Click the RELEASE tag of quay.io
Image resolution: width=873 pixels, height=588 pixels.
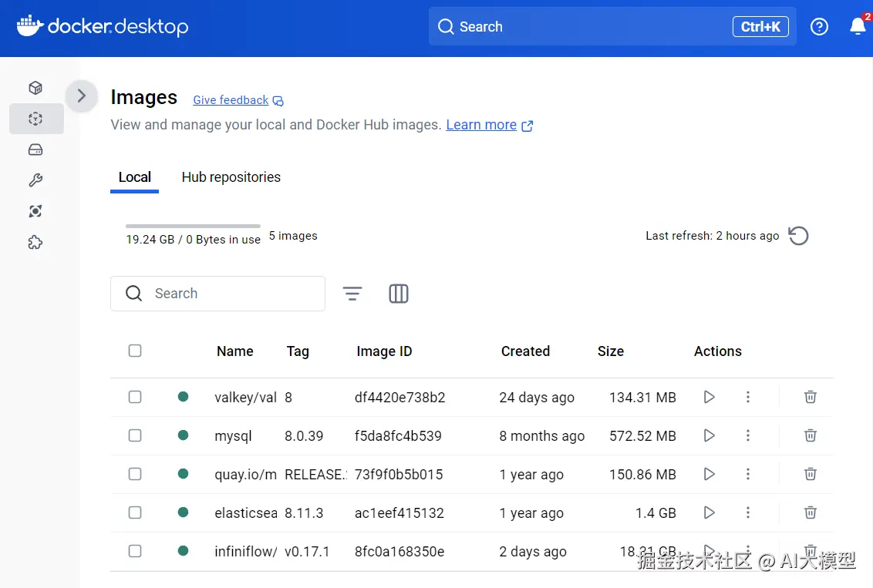click(315, 475)
